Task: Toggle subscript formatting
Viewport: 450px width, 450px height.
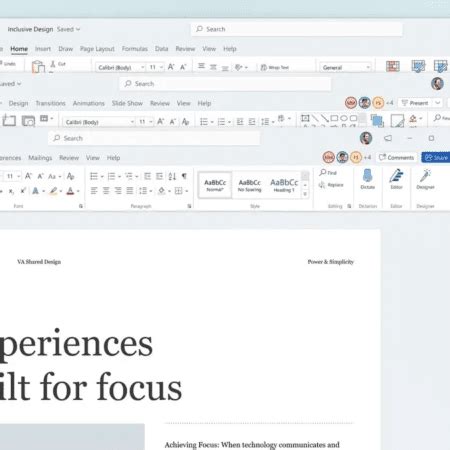Action: pos(11,191)
